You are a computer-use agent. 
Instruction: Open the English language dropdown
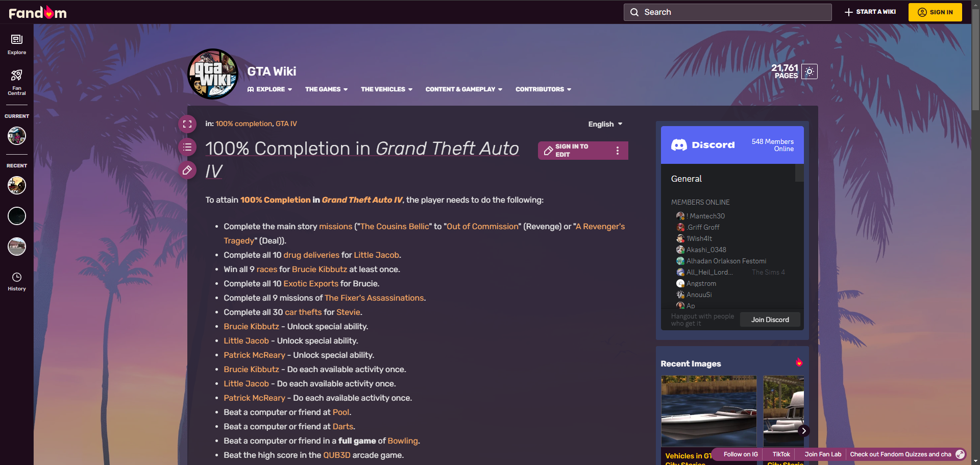click(x=605, y=124)
